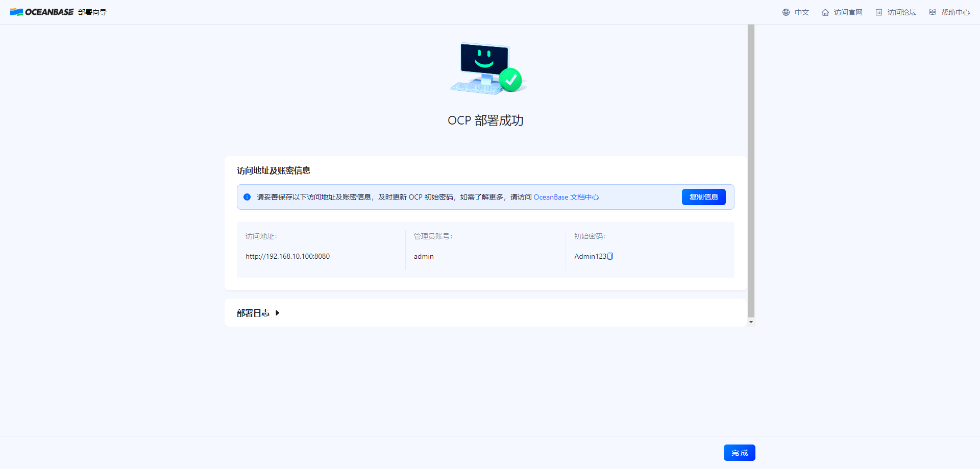Viewport: 980px width, 469px height.
Task: Expand the 部署日志 triangle
Action: click(278, 313)
